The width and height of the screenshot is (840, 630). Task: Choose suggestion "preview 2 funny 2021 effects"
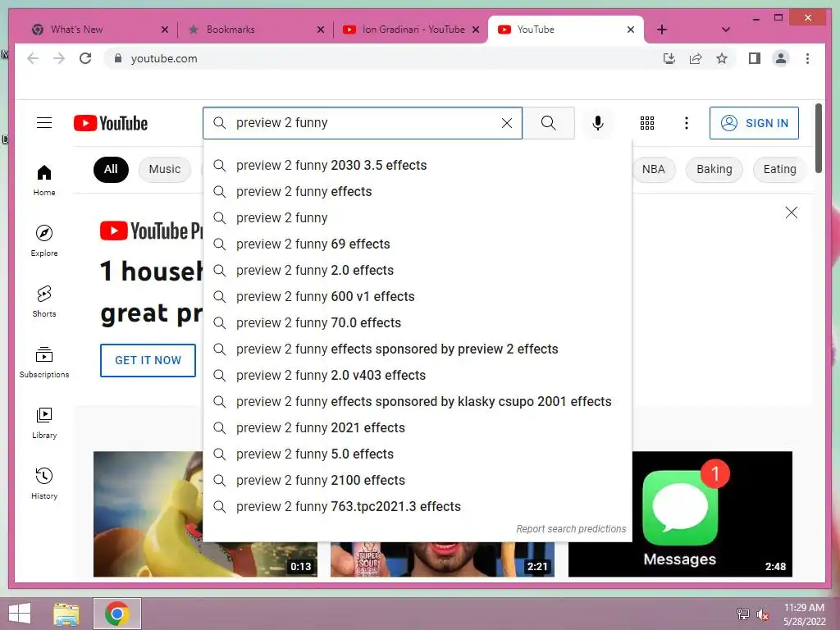pos(418,428)
